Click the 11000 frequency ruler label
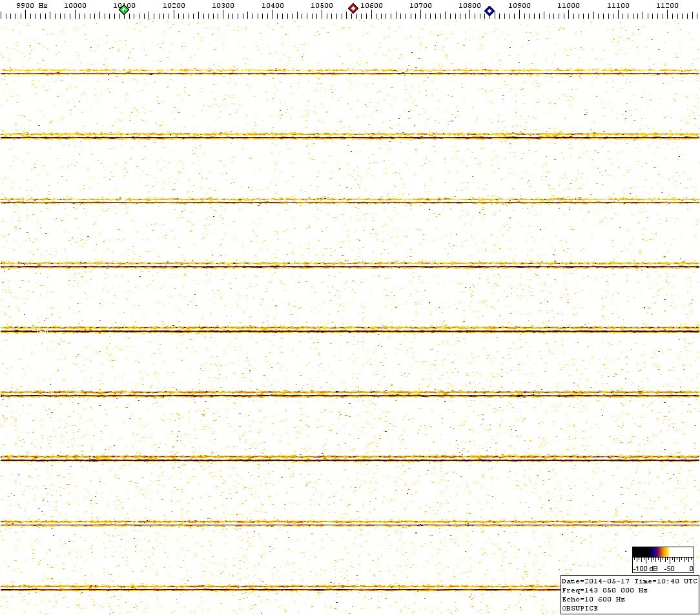The image size is (700, 615). tap(568, 5)
